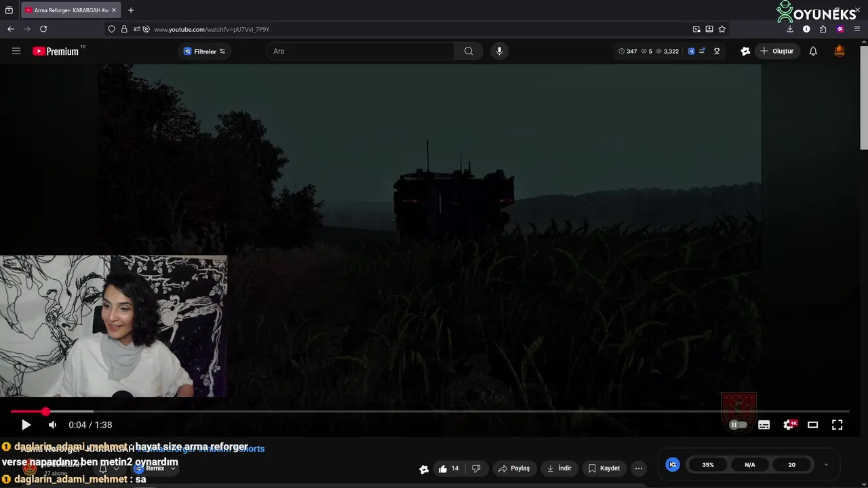
Task: Expand the vidIQ score panel chevron
Action: (826, 465)
